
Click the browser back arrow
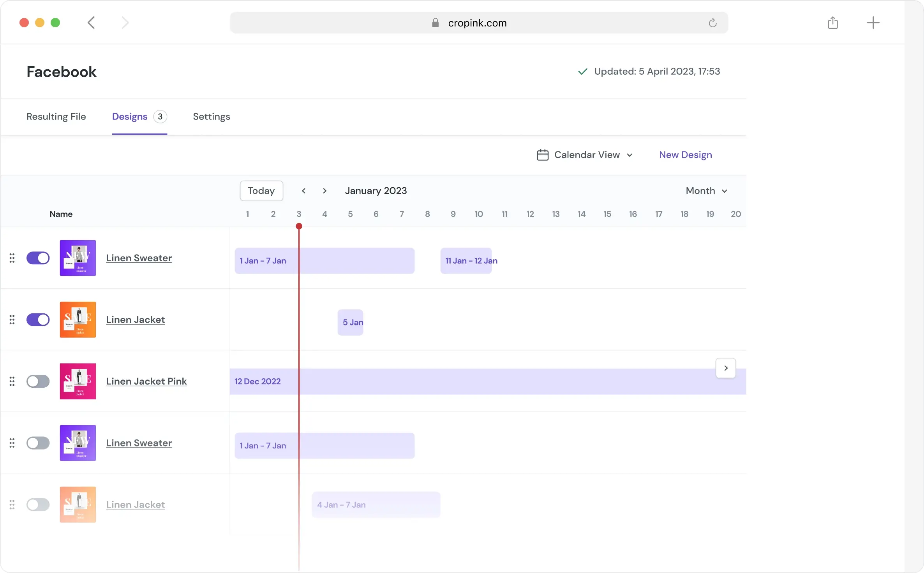click(x=91, y=23)
